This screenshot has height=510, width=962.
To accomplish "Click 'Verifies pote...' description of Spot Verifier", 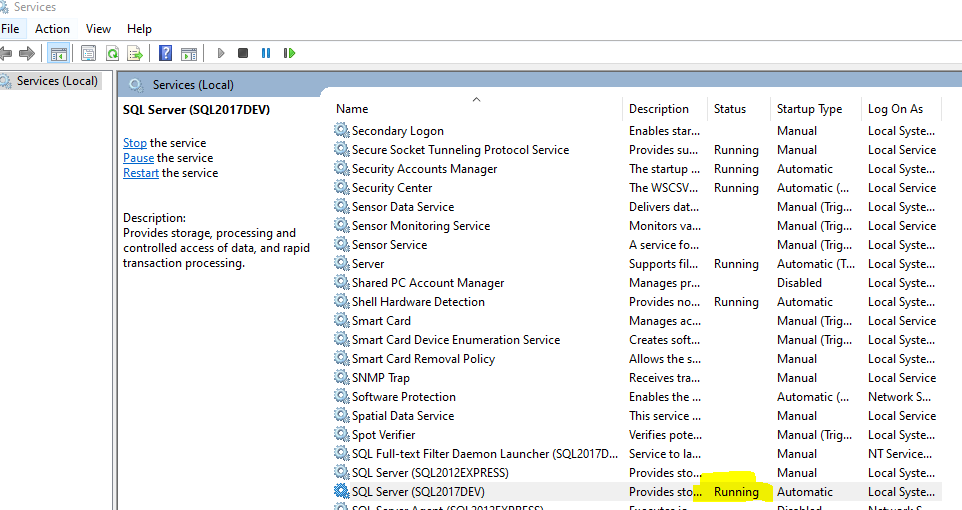I will 665,435.
